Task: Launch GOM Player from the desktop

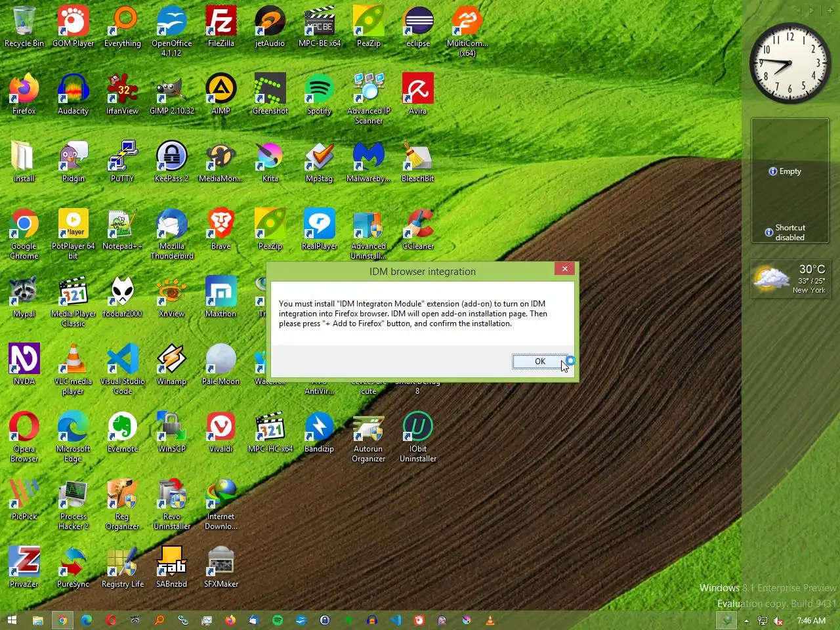Action: [73, 27]
